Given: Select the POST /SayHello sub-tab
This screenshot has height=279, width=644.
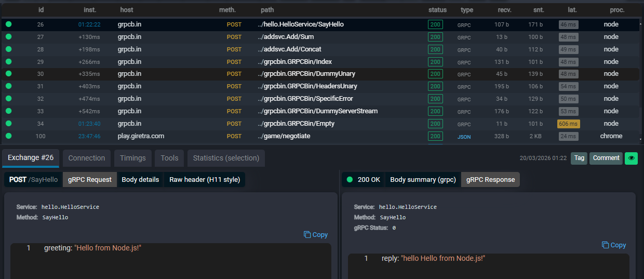Looking at the screenshot, I should point(34,180).
